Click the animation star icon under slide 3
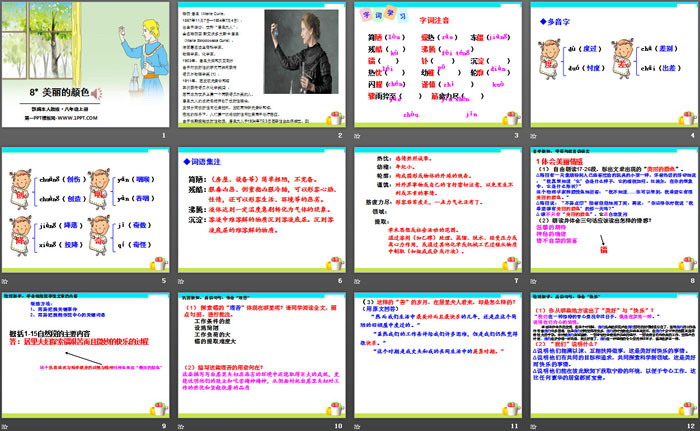 [355, 137]
